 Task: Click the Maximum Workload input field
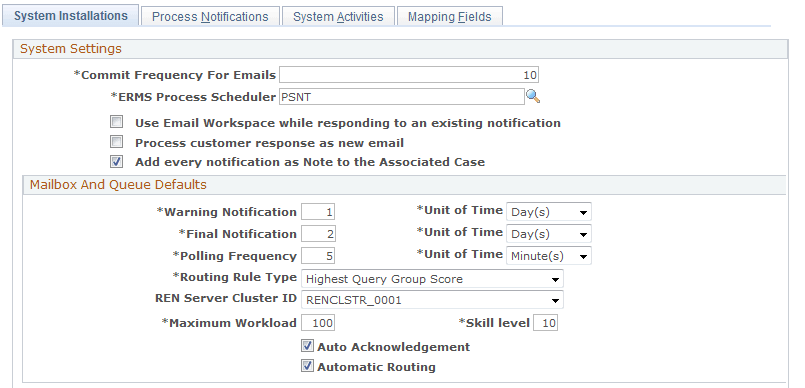(318, 323)
